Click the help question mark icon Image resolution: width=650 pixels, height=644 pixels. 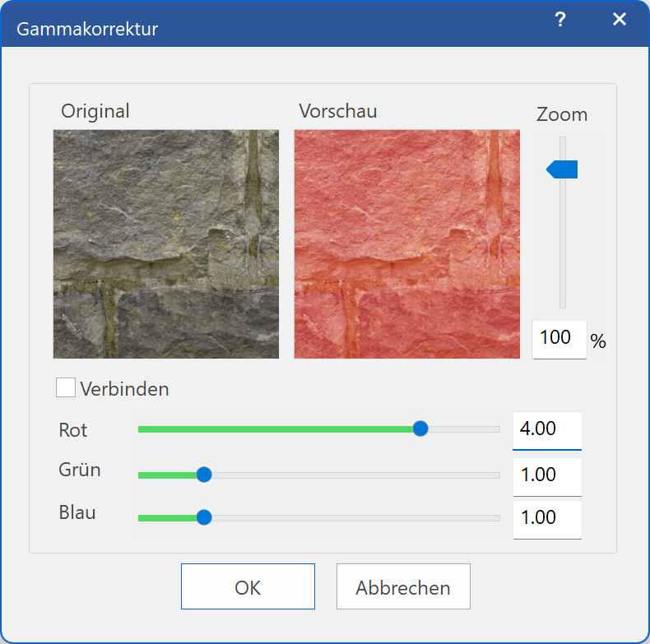click(x=560, y=19)
